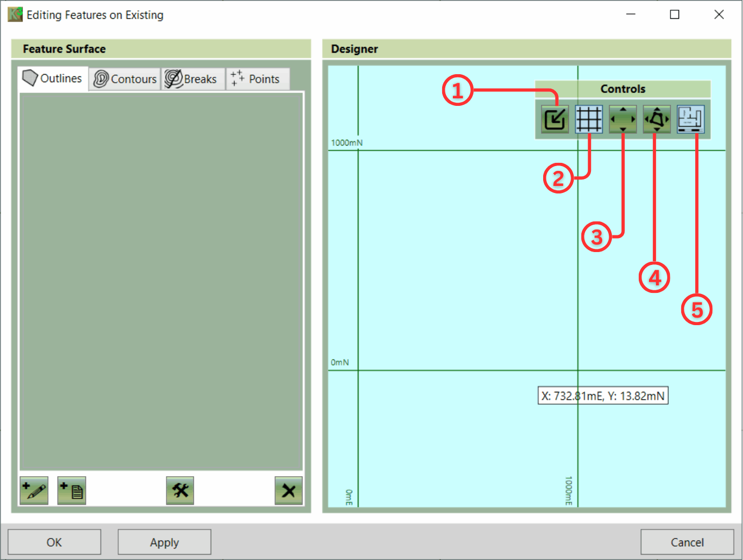Click the add feature from document button
This screenshot has height=560, width=743.
(x=71, y=491)
